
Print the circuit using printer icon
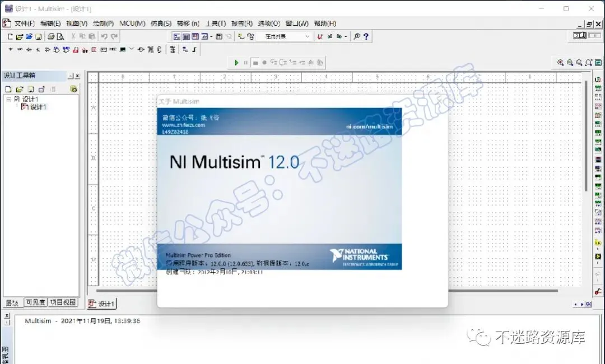pyautogui.click(x=51, y=36)
